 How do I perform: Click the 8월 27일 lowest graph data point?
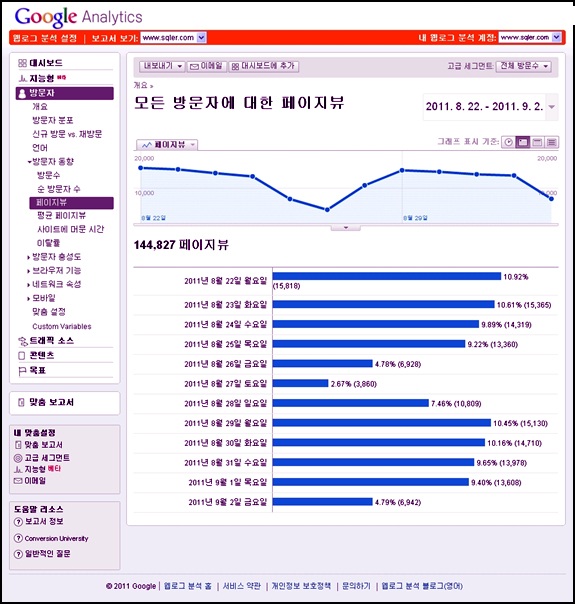(327, 210)
